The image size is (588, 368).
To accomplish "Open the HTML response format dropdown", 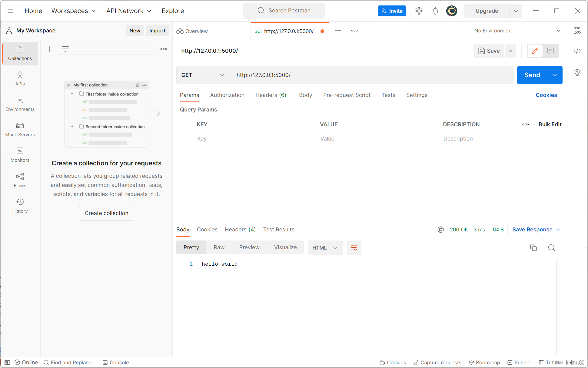I will coord(325,248).
